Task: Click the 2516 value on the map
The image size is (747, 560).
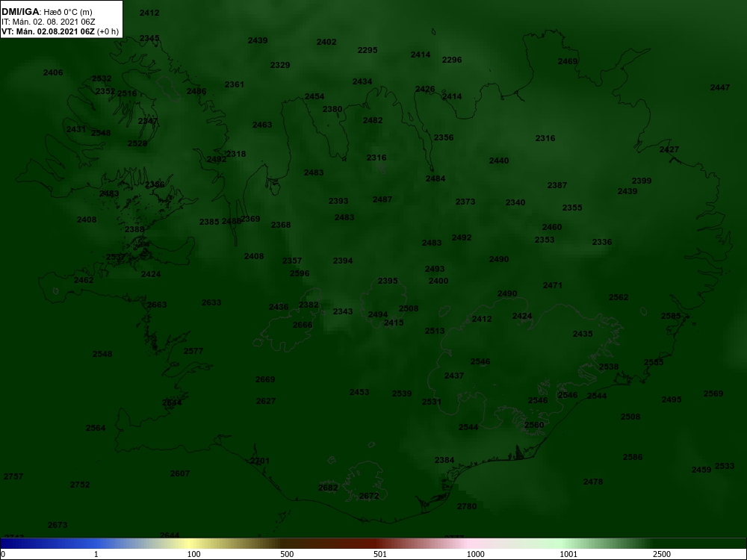Action: tap(127, 93)
